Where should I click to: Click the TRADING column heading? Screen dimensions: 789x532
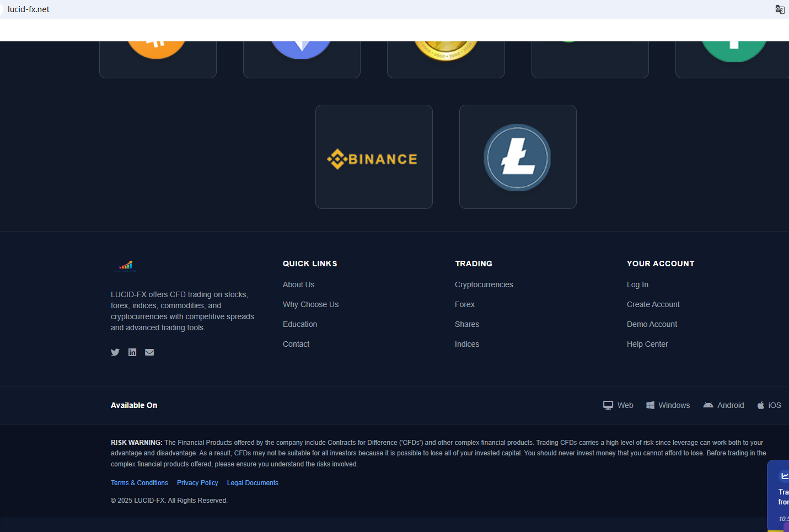point(474,264)
